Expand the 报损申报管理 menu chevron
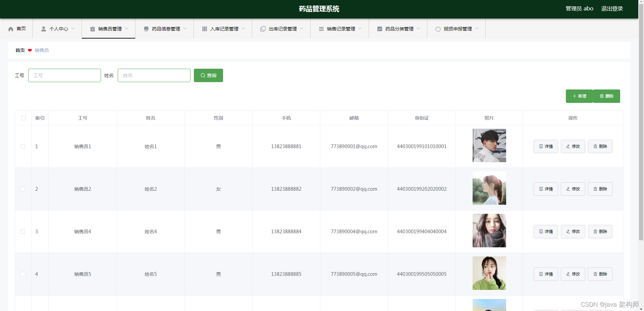The image size is (644, 311). (477, 28)
